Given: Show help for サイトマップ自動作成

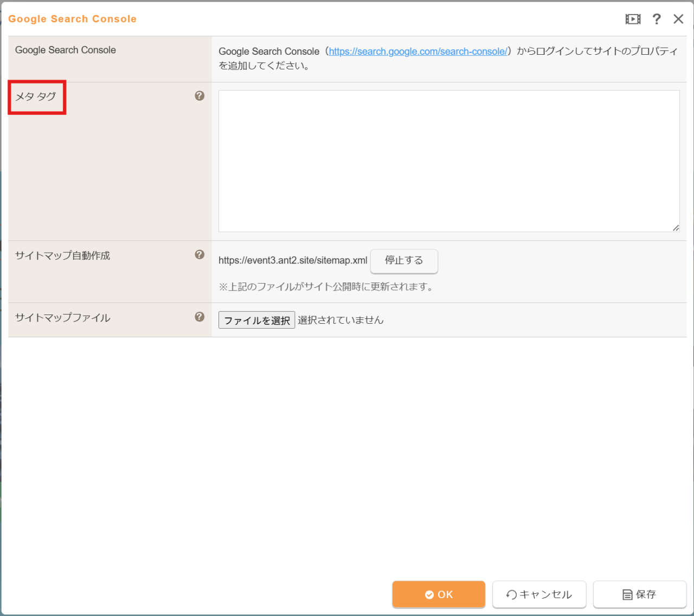Looking at the screenshot, I should coord(200,255).
